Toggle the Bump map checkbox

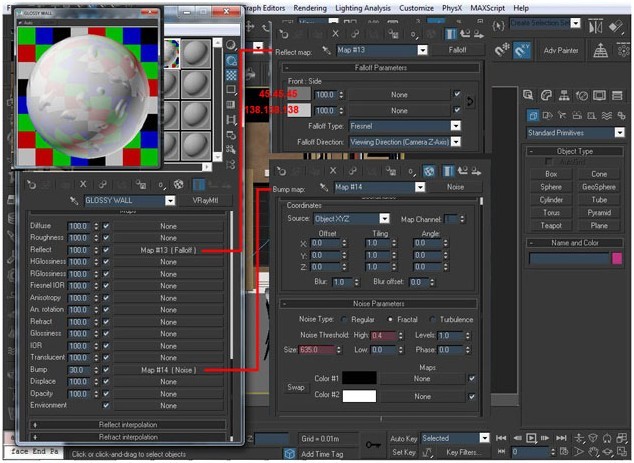[106, 370]
